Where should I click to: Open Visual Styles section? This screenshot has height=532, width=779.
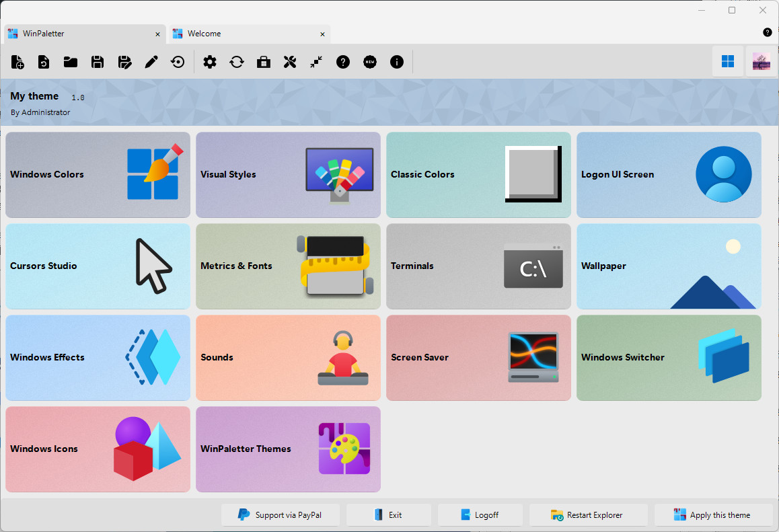(x=288, y=175)
